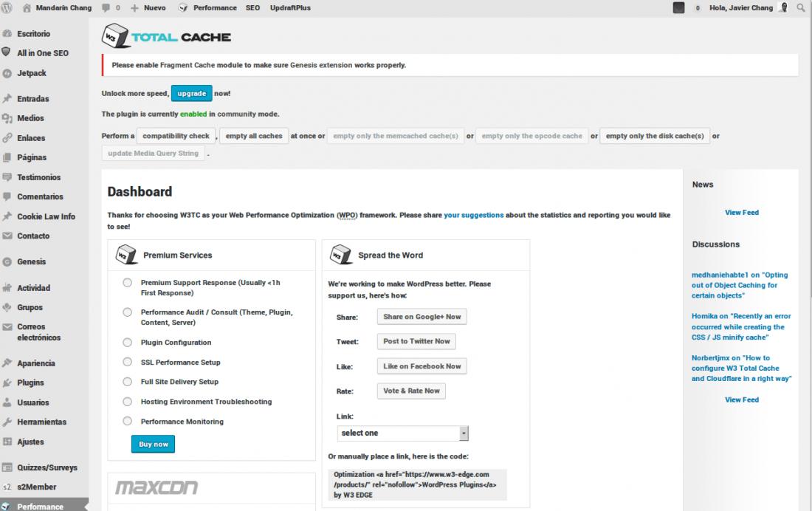Viewport: 812px width, 511px height.
Task: Open Cookie Law Info menu item
Action: (46, 216)
